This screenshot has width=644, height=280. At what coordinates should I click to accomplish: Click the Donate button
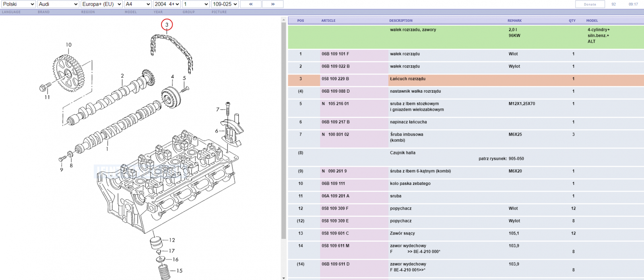590,4
